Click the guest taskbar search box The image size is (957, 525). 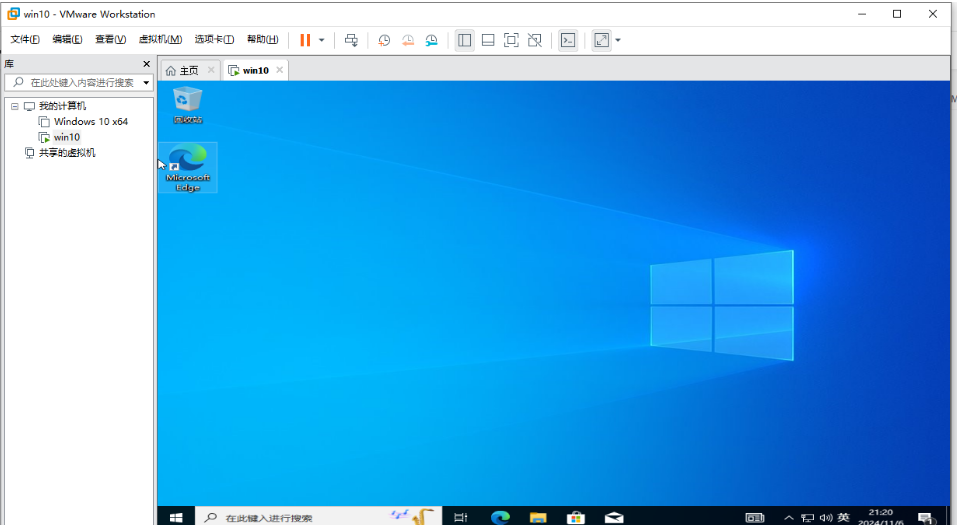[x=317, y=517]
